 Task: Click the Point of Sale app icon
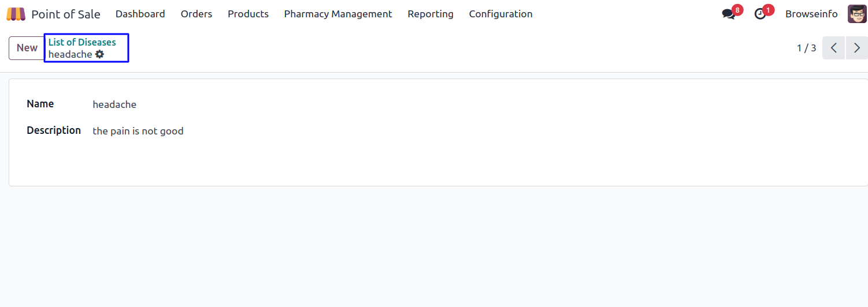pos(16,14)
